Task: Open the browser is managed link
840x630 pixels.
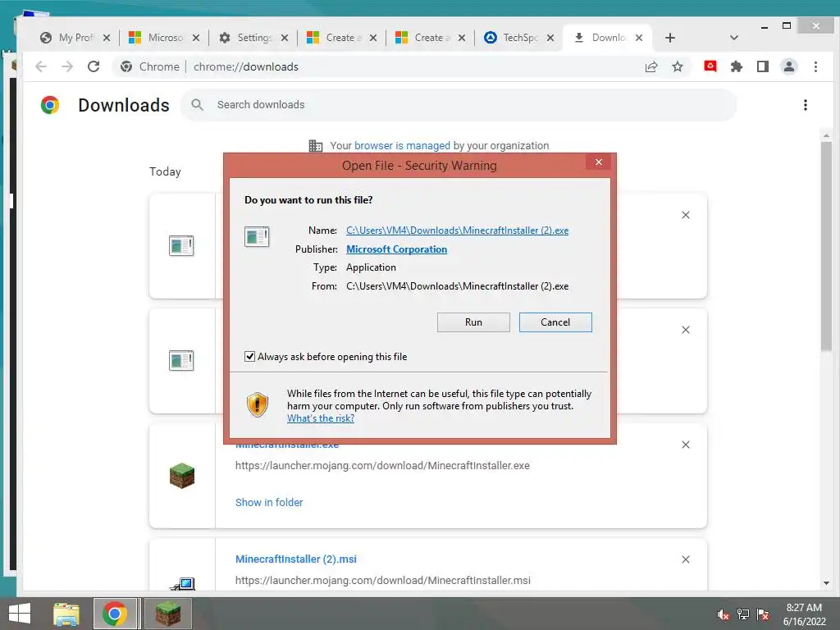Action: pyautogui.click(x=402, y=146)
